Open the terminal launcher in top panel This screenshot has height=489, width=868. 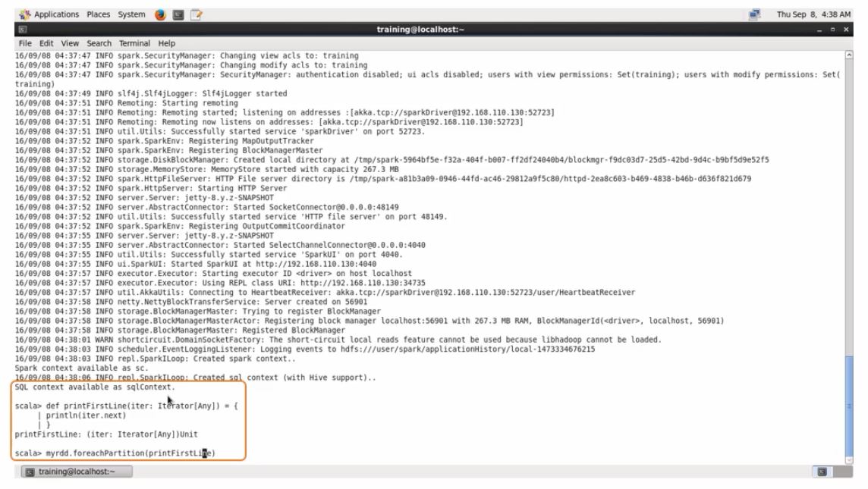pos(178,14)
